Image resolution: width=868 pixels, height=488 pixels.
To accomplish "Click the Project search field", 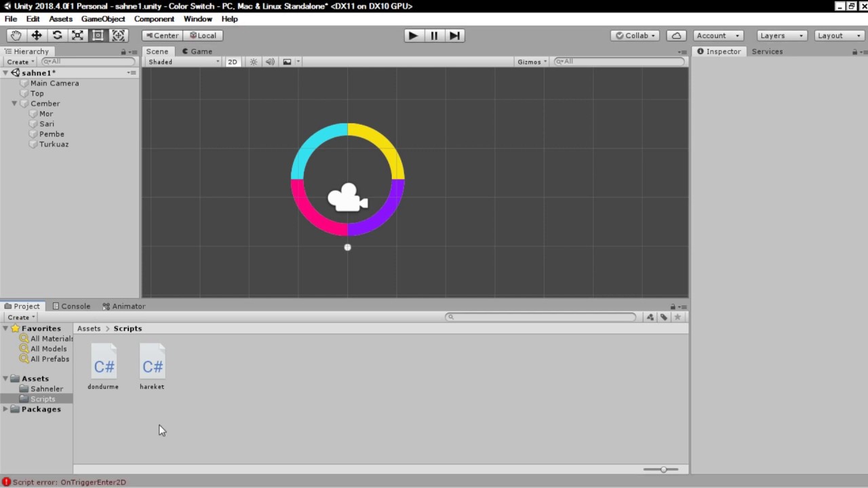I will (x=541, y=317).
